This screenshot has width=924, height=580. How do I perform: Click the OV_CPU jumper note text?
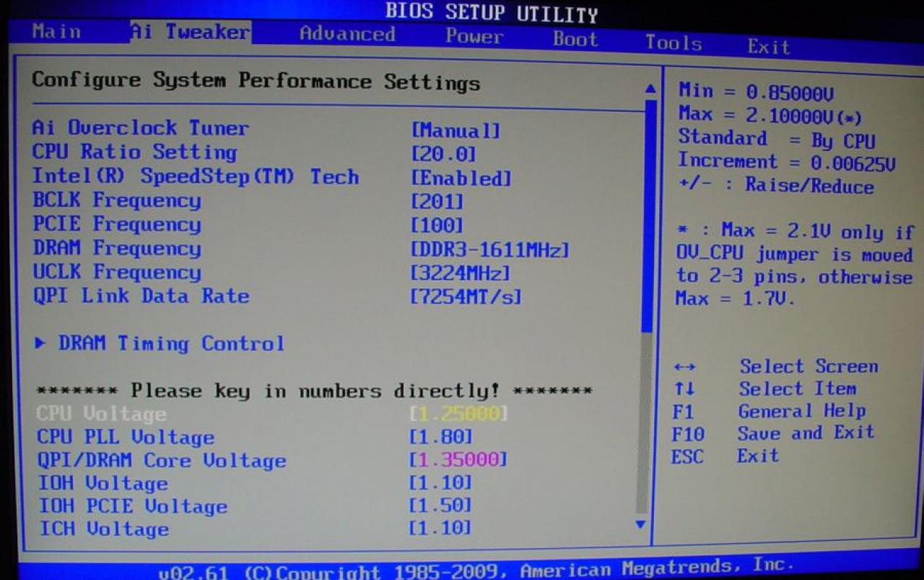(796, 264)
